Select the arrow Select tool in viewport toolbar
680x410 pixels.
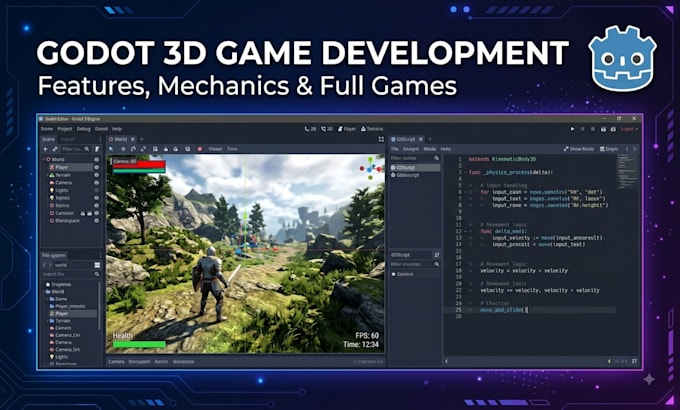coord(111,149)
